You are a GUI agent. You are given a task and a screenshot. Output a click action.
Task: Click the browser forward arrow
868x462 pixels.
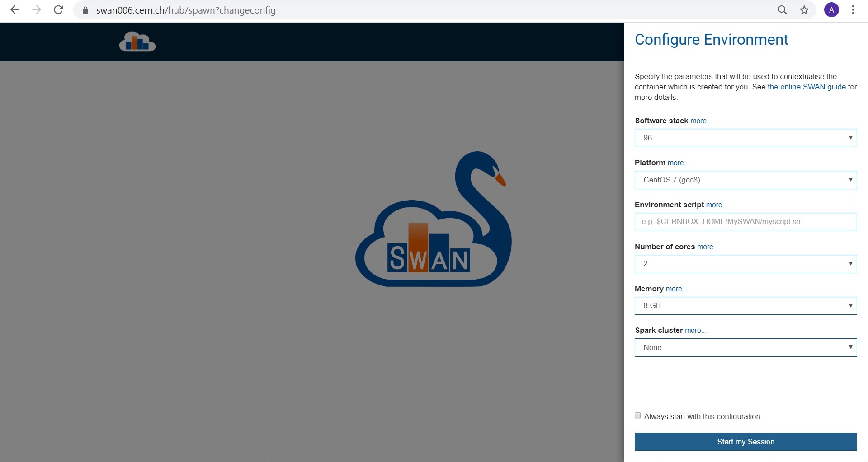(x=37, y=10)
